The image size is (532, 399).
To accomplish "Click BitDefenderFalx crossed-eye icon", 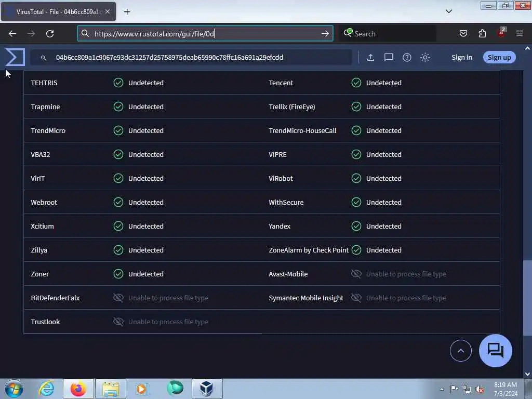I will [118, 298].
